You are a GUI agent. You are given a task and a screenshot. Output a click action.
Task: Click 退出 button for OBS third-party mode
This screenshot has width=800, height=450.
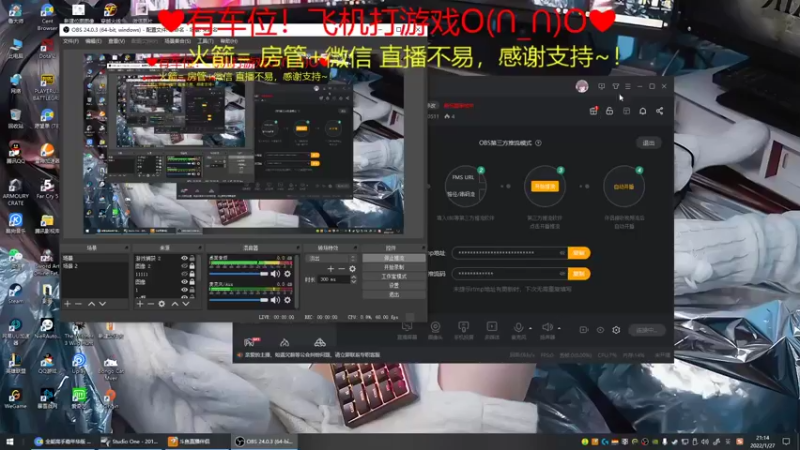click(648, 143)
